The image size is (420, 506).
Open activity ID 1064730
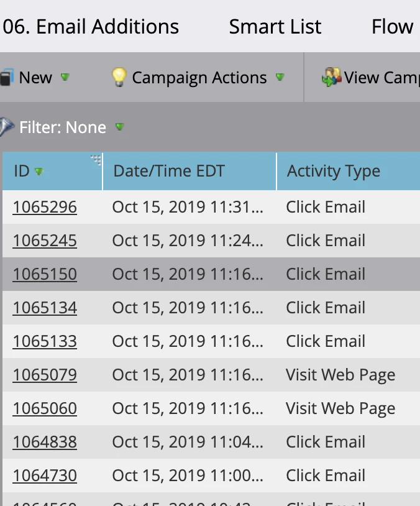[45, 476]
